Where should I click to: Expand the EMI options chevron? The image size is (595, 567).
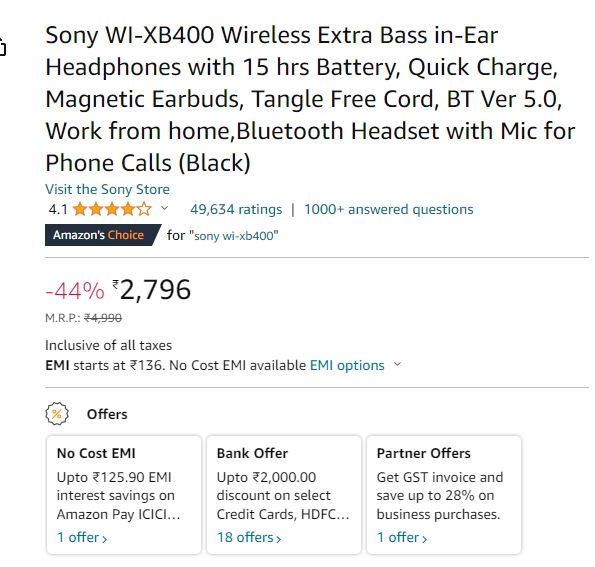click(x=397, y=364)
